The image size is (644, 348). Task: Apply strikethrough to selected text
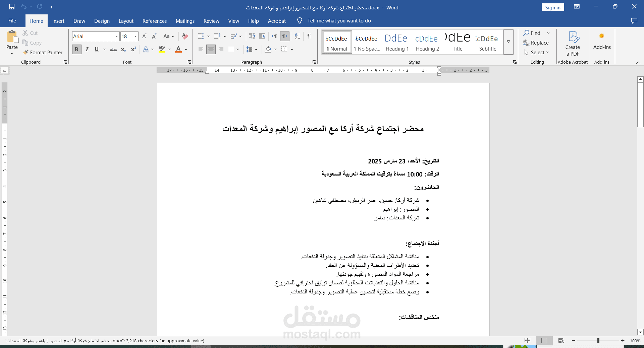pos(113,49)
